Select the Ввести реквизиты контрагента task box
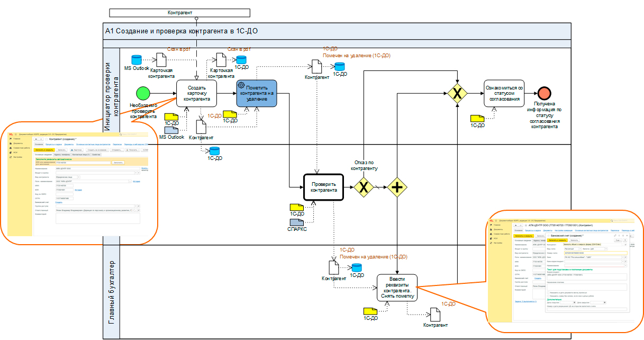The width and height of the screenshot is (644, 340). tap(397, 288)
